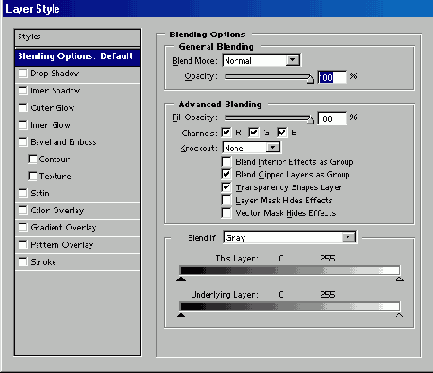This screenshot has height=373, width=433.
Task: Toggle the Inner Glow checkbox
Action: click(23, 125)
